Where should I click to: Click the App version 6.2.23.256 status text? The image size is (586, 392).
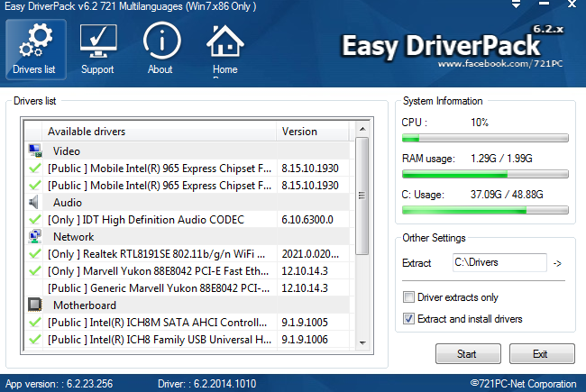coord(59,384)
